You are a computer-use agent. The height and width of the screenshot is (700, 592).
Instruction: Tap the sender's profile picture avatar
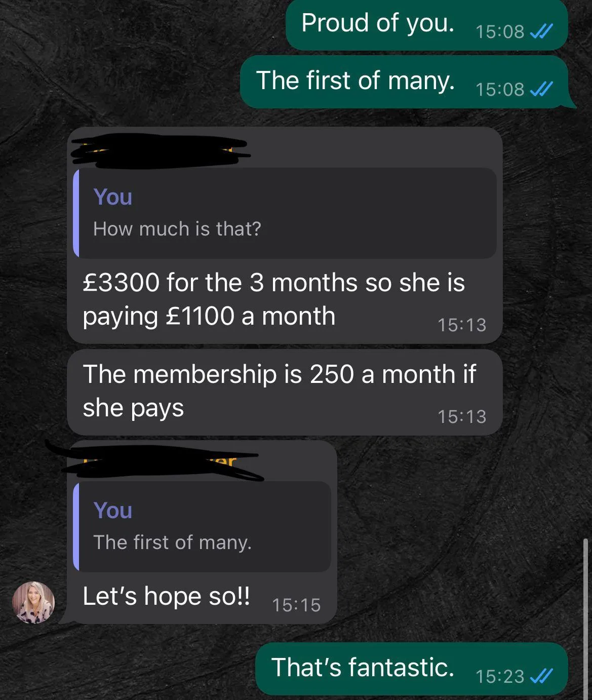pyautogui.click(x=33, y=602)
